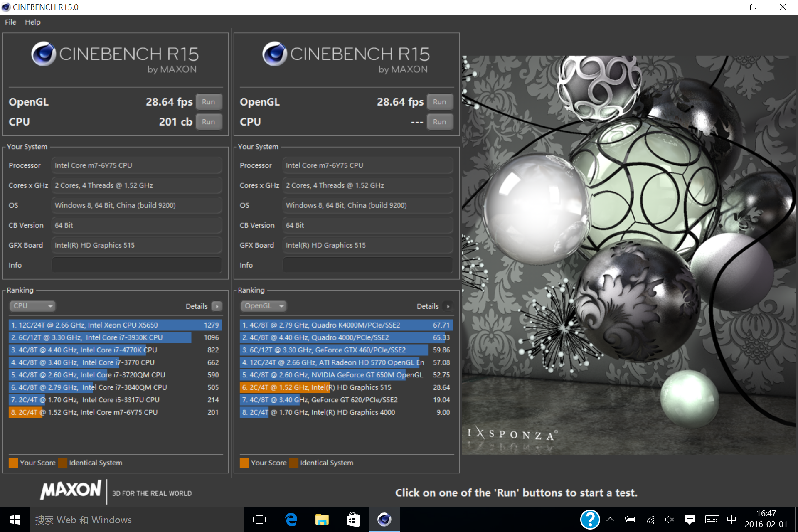Run the OpenGL test in left panel

(208, 102)
